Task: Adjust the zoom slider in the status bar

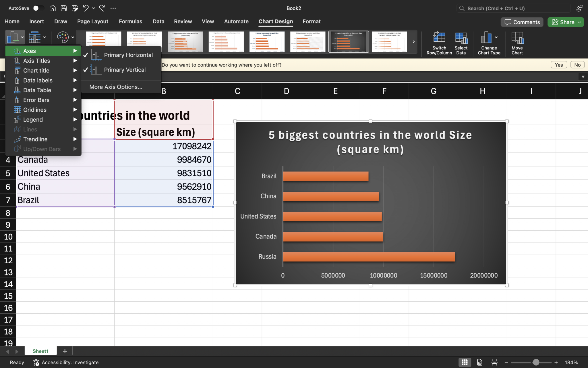Action: [x=537, y=362]
